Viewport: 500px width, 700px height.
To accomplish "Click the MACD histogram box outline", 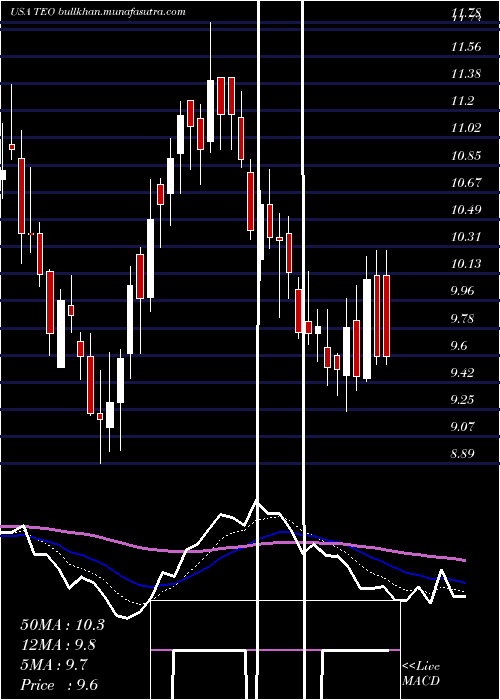I will point(275,650).
